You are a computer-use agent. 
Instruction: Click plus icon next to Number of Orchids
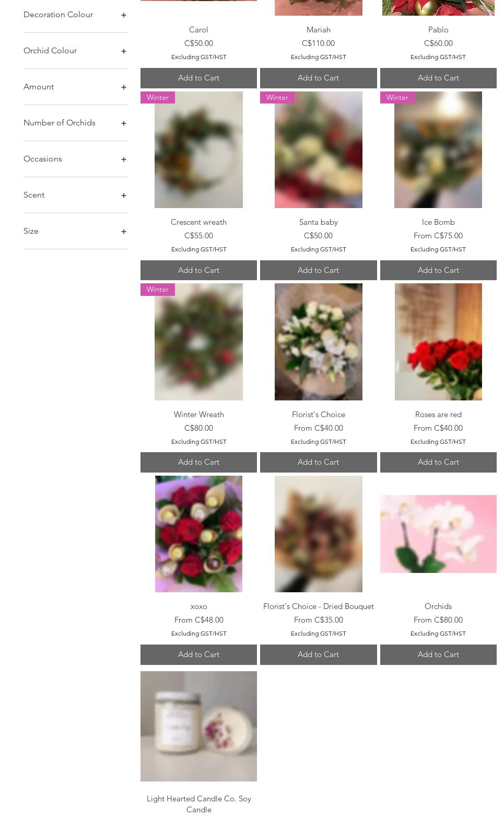pyautogui.click(x=123, y=123)
